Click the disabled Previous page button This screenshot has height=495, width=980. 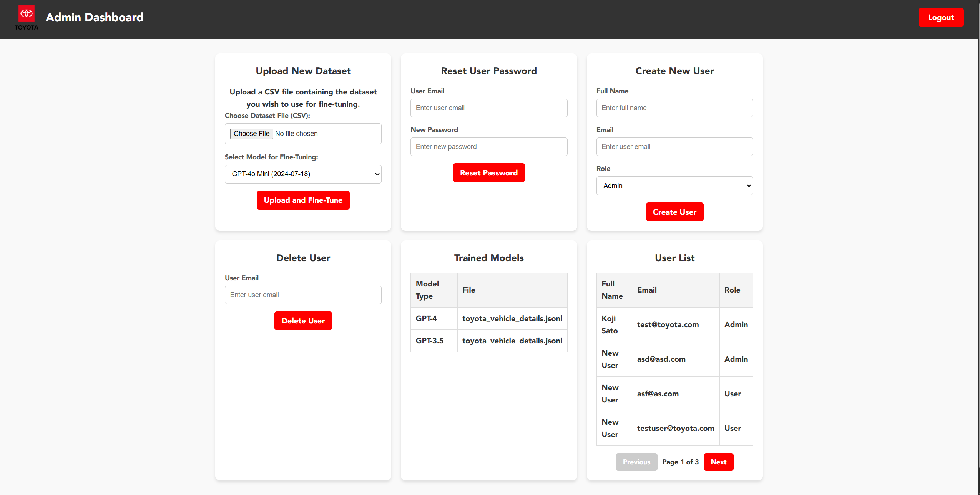[x=636, y=462]
